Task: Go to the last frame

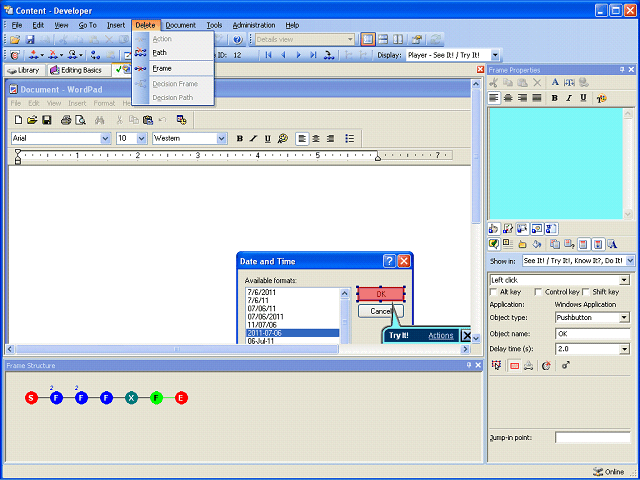Action: pyautogui.click(x=313, y=55)
